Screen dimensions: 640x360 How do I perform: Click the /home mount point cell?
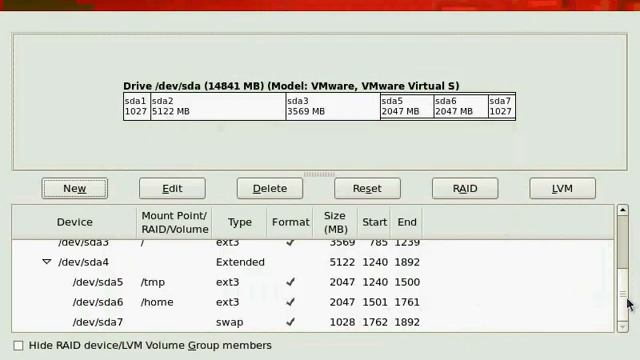(157, 302)
